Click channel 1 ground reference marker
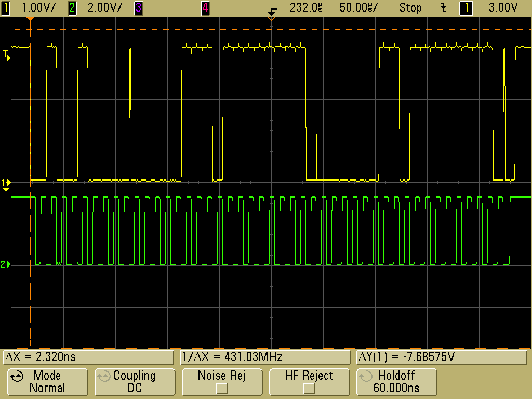The width and height of the screenshot is (532, 399). (x=6, y=184)
